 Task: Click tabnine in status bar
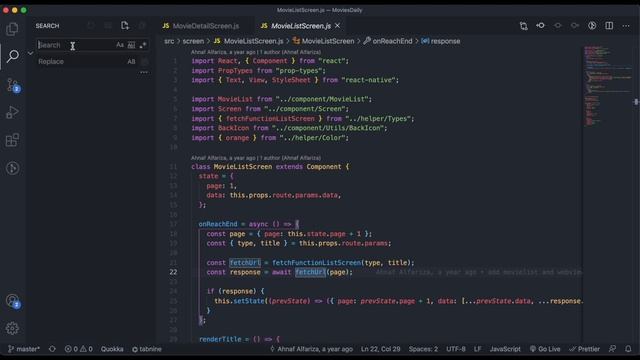[x=147, y=349]
